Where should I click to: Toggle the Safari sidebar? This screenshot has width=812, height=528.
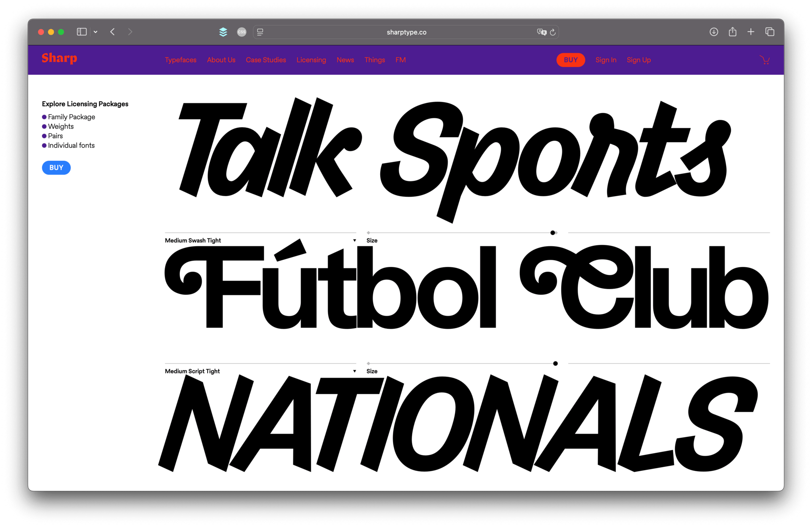click(82, 32)
